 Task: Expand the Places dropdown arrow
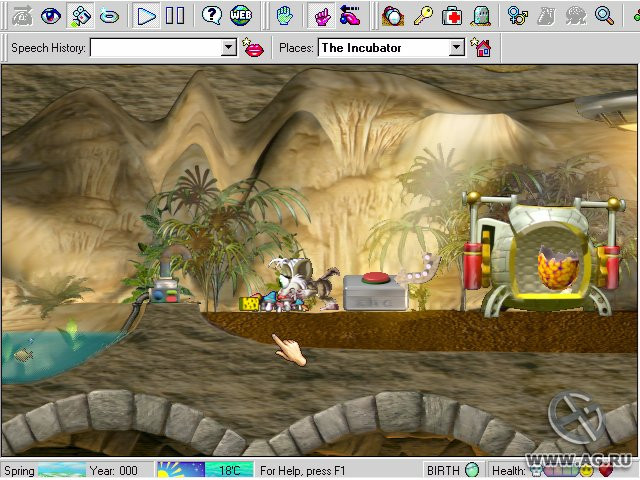pos(457,48)
